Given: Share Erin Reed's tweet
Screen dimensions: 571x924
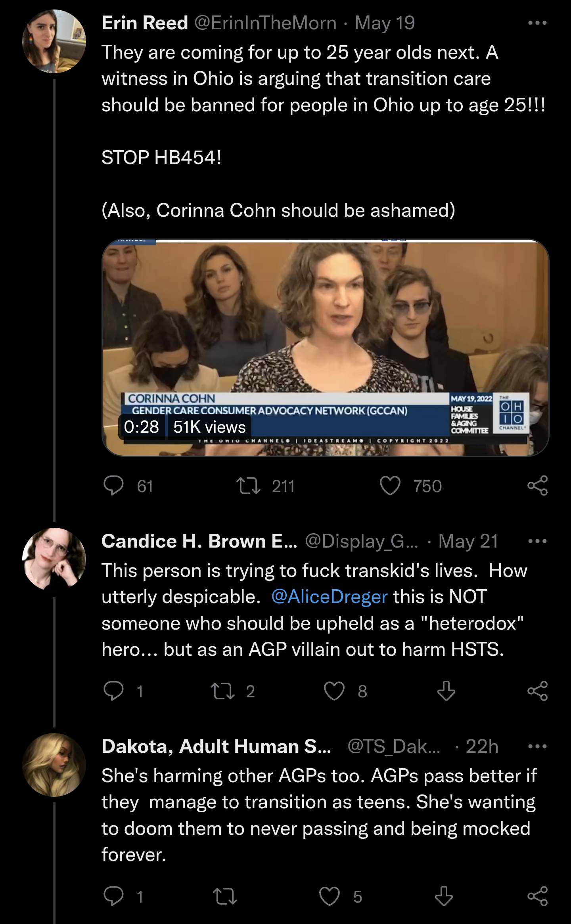Looking at the screenshot, I should (537, 486).
